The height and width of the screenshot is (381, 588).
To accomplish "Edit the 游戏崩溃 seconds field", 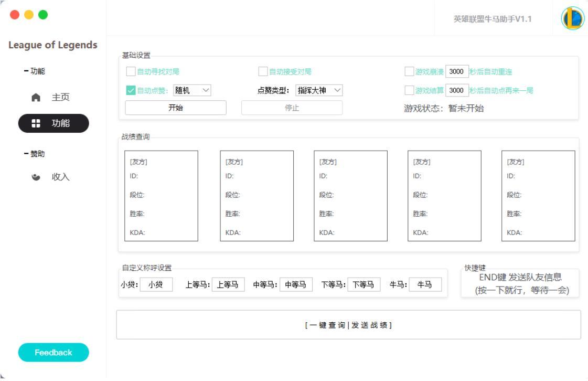I will coord(457,71).
